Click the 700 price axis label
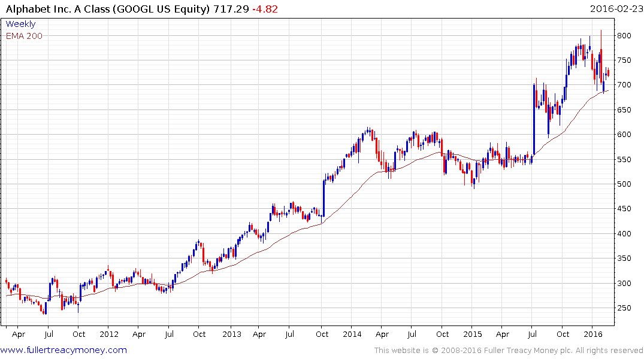The width and height of the screenshot is (644, 359). point(624,85)
